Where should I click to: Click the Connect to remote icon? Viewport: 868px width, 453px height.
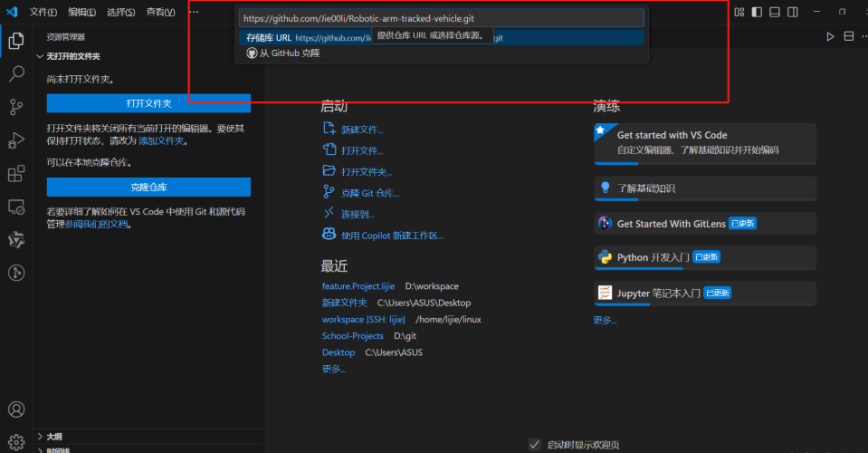(x=329, y=213)
